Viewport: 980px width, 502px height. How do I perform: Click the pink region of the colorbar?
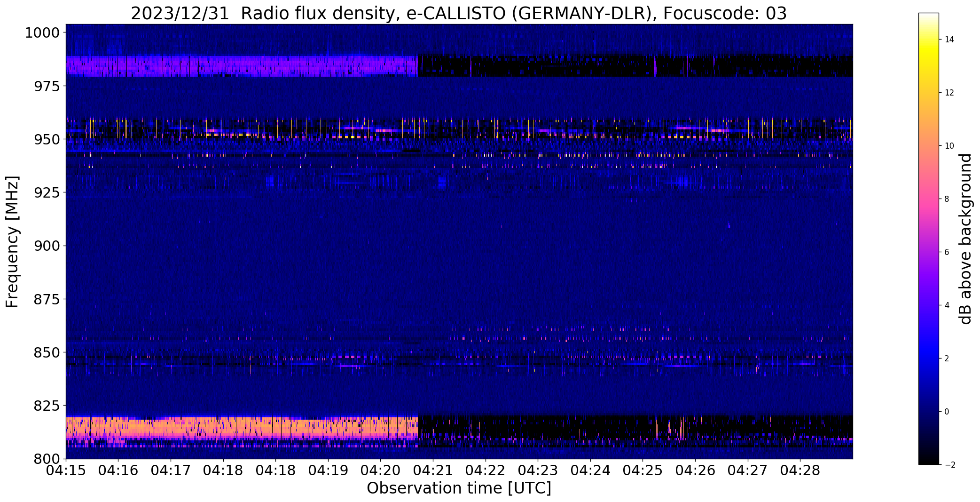(928, 202)
